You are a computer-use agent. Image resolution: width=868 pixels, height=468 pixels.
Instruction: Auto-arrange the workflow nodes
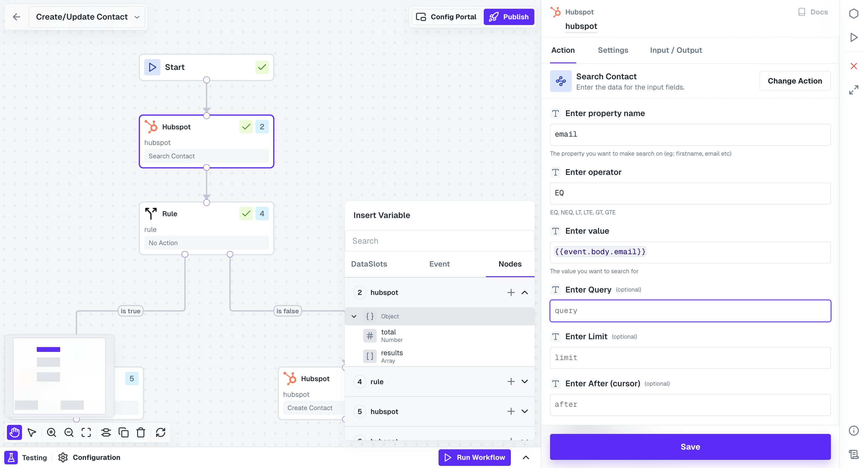coord(106,432)
